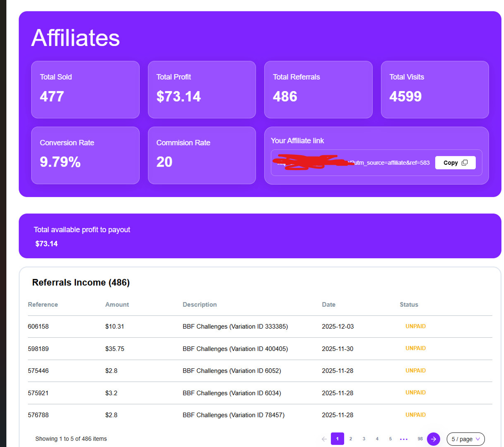Navigate to page 5
The width and height of the screenshot is (504, 447).
tap(390, 439)
